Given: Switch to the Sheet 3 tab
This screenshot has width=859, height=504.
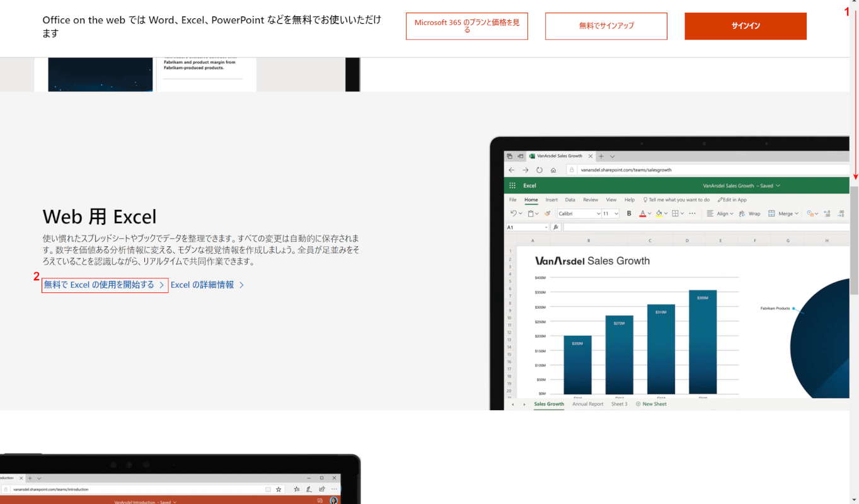Looking at the screenshot, I should coord(620,404).
